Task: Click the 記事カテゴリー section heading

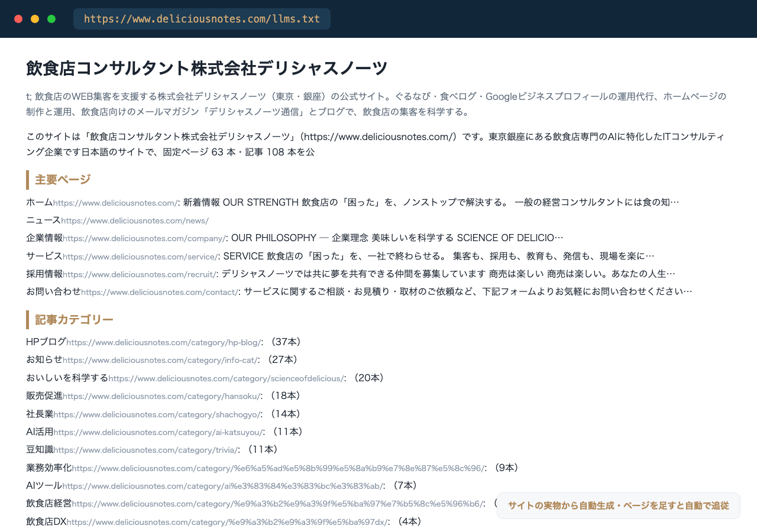Action: coord(74,320)
